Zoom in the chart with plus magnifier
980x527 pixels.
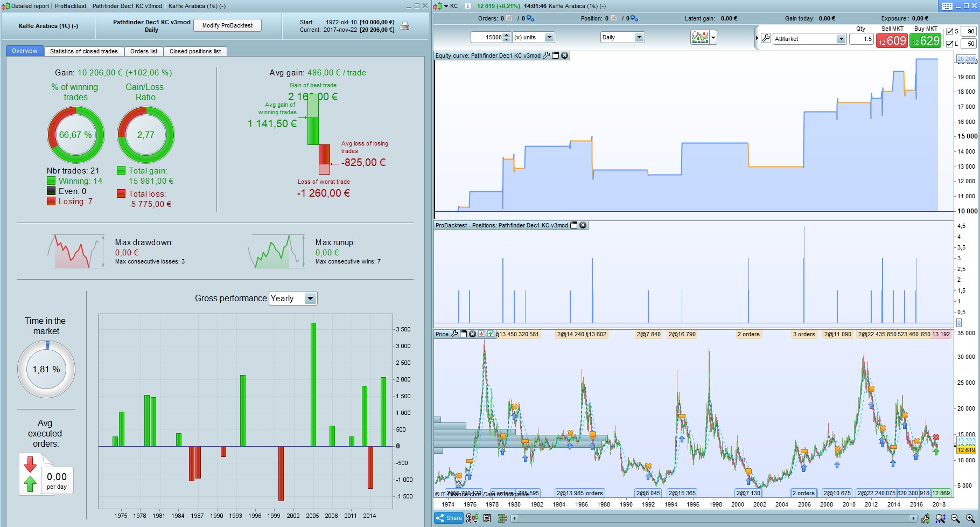coord(970,518)
